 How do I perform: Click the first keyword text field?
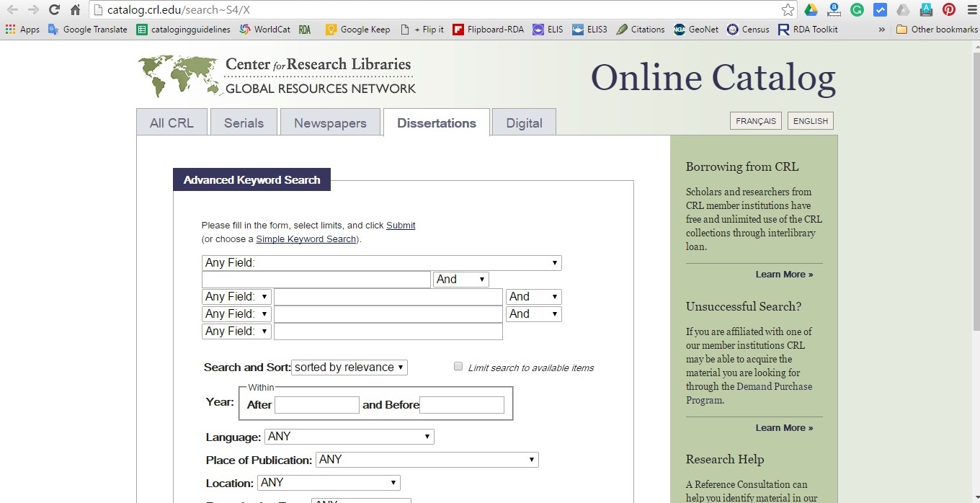[x=316, y=280]
